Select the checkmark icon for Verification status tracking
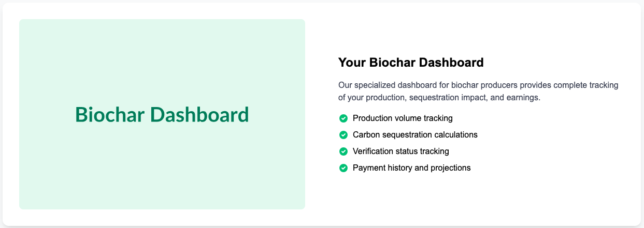644x228 pixels. click(343, 151)
